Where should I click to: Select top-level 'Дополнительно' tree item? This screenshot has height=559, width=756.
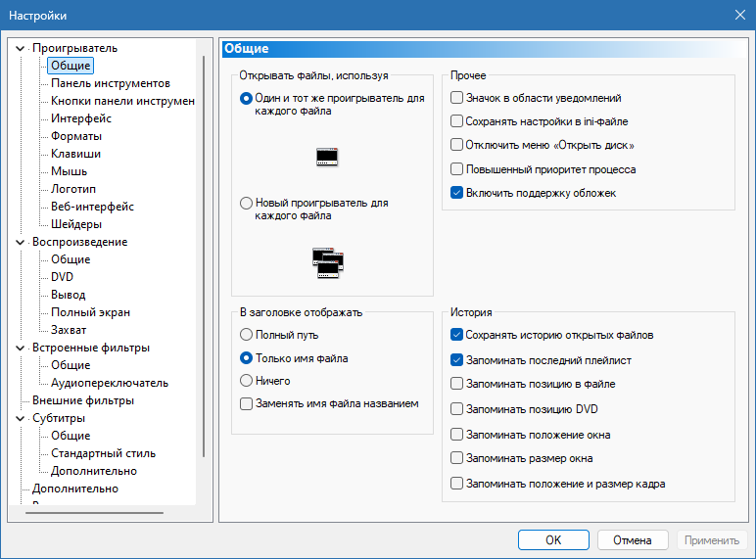[75, 489]
